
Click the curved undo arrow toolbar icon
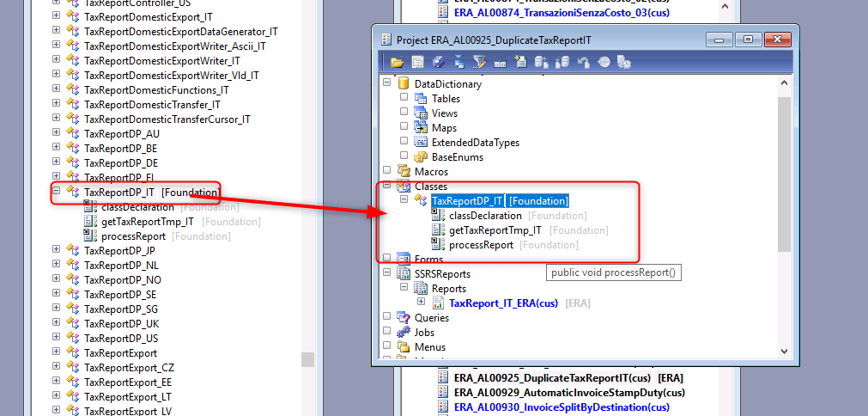tap(584, 62)
